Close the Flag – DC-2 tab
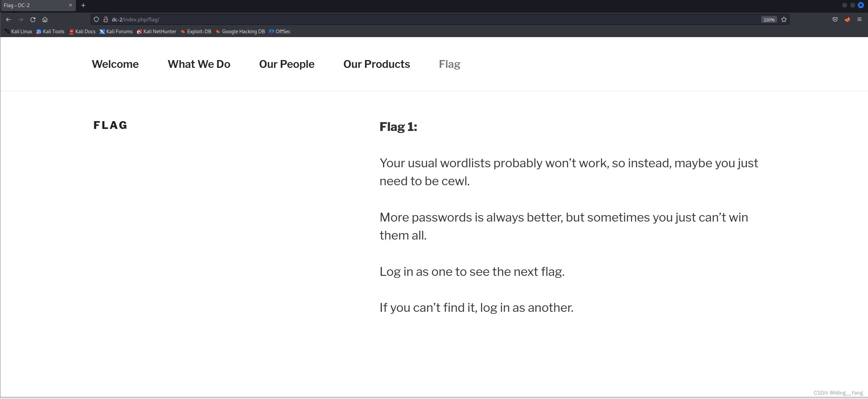The width and height of the screenshot is (868, 399). pyautogui.click(x=71, y=5)
